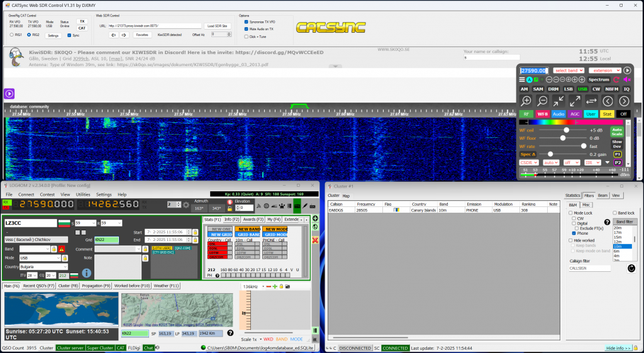Click the CATSync Settings button
The image size is (644, 353).
point(53,36)
